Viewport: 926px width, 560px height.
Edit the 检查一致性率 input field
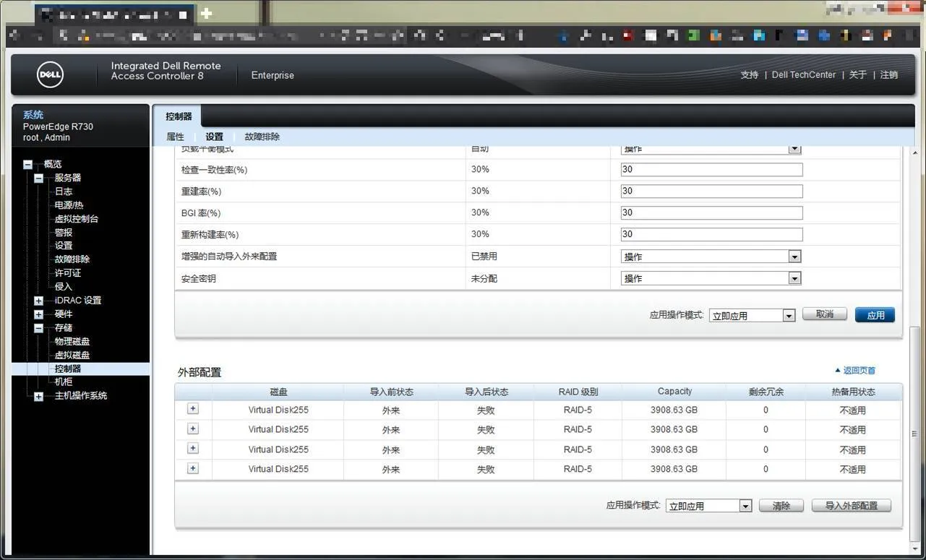711,170
